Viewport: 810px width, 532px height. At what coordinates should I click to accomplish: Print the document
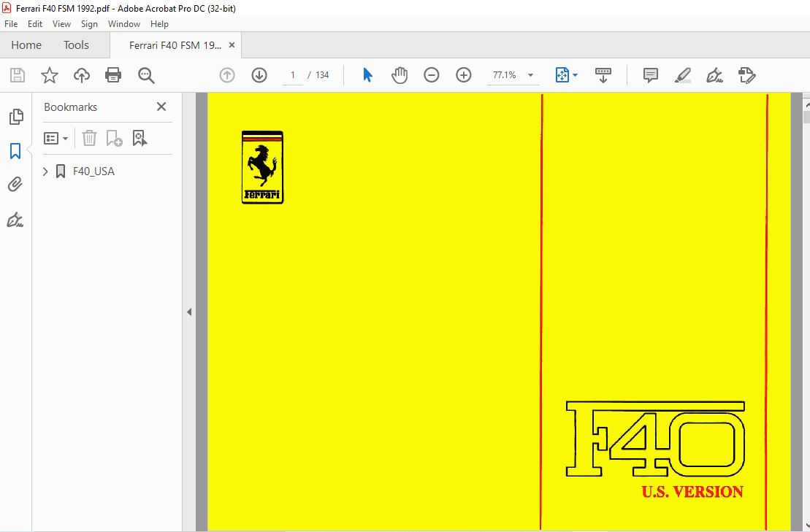click(113, 75)
